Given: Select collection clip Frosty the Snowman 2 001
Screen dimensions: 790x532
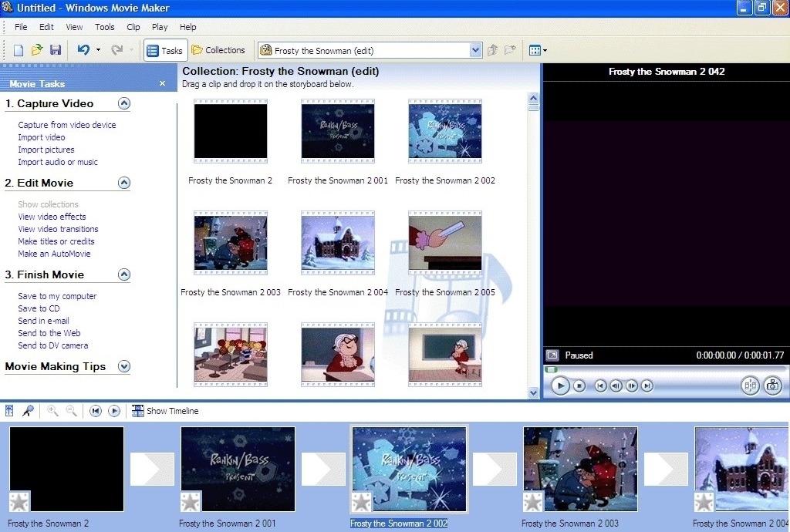Looking at the screenshot, I should point(338,131).
